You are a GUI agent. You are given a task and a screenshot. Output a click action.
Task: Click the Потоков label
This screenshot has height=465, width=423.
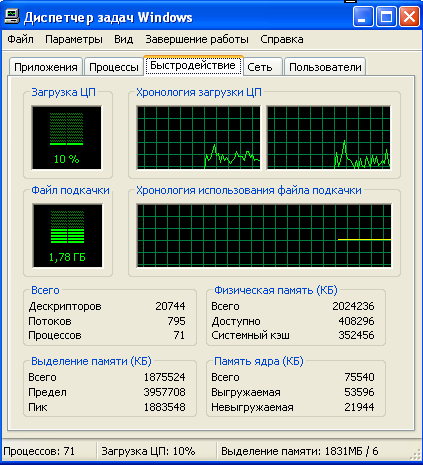pyautogui.click(x=50, y=321)
